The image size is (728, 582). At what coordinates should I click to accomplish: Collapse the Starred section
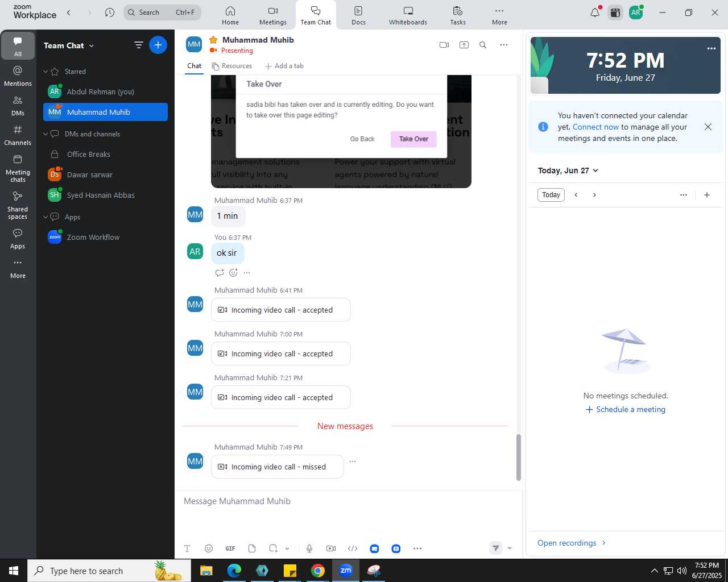click(x=45, y=72)
